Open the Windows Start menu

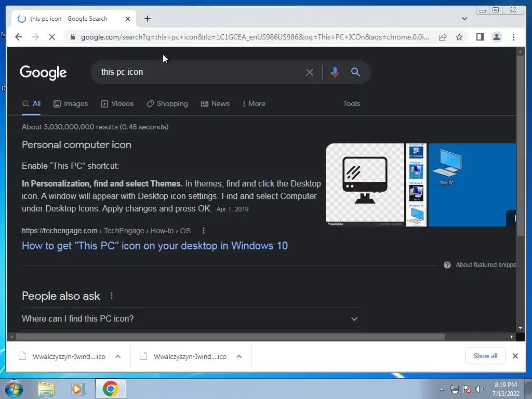[14, 389]
